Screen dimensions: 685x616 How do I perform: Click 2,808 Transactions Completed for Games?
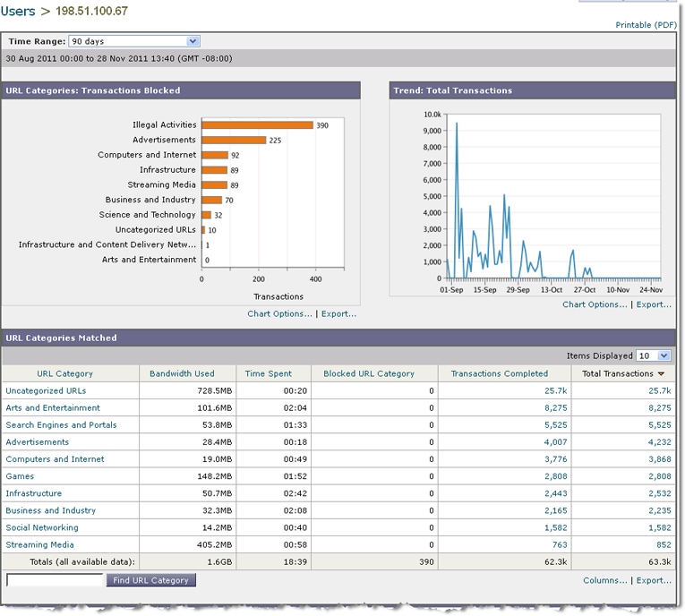pos(555,476)
